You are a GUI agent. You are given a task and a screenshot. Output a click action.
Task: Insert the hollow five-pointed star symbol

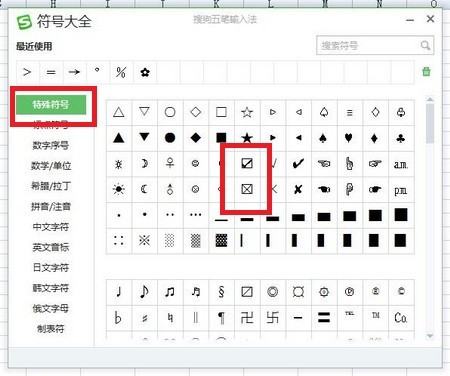pos(247,112)
